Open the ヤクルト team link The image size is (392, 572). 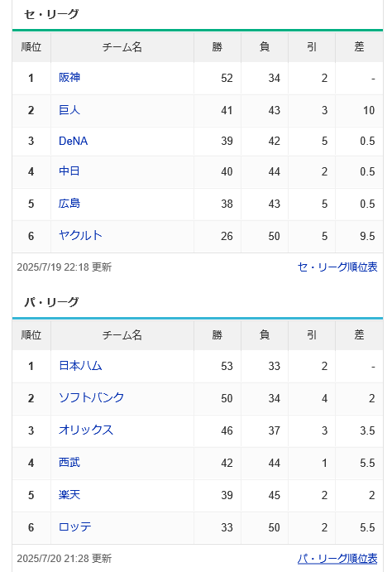pyautogui.click(x=80, y=235)
